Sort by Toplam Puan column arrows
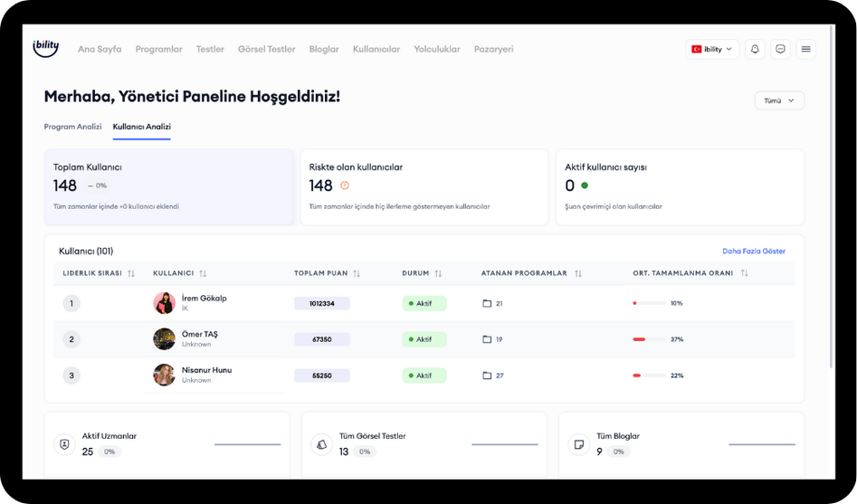Screen dimensions: 857x504 pyautogui.click(x=357, y=273)
